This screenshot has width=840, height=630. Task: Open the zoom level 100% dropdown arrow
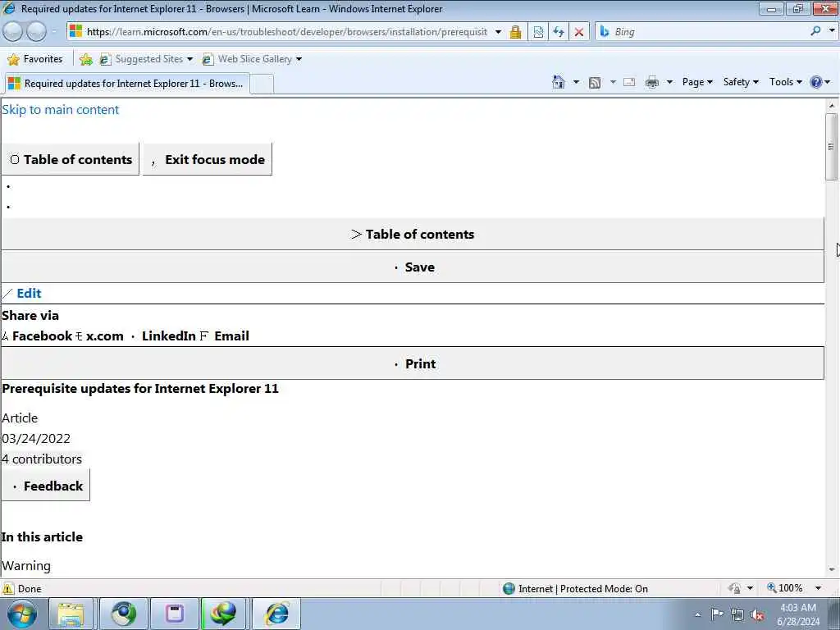[818, 588]
